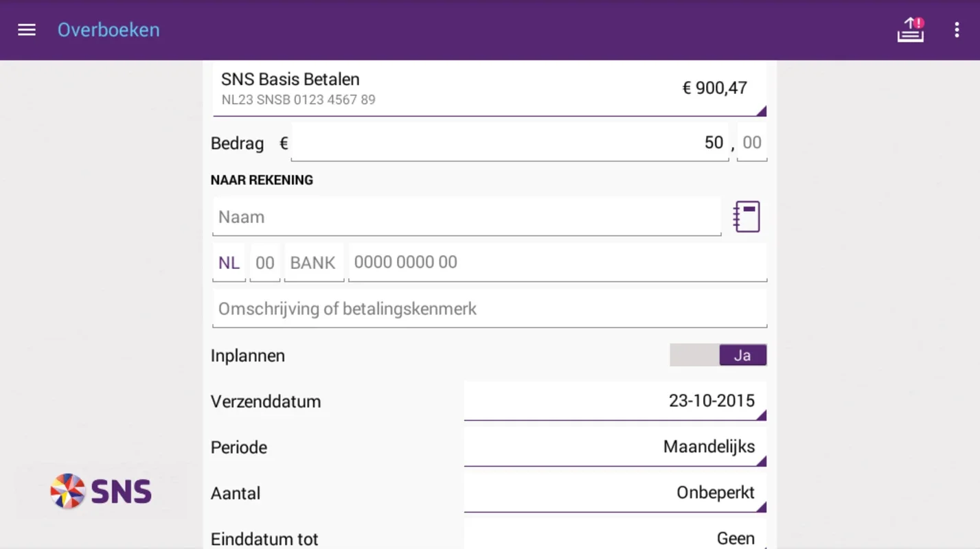980x549 pixels.
Task: Click the NAAR REKENING heading
Action: pyautogui.click(x=262, y=180)
